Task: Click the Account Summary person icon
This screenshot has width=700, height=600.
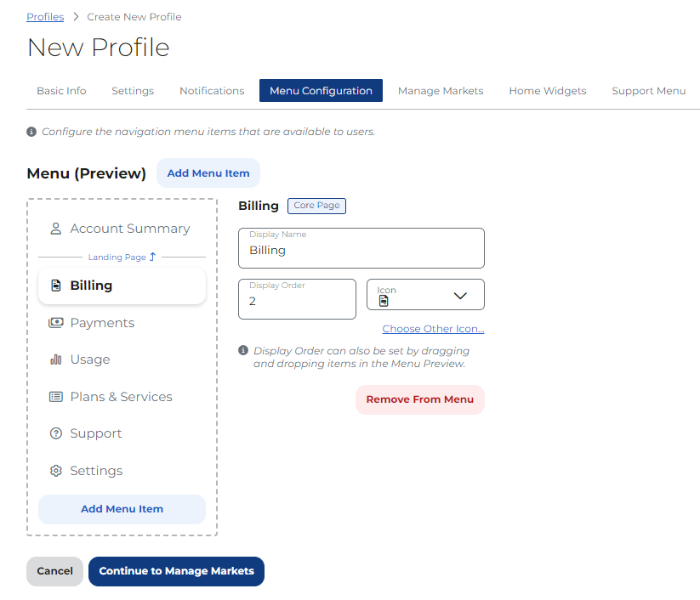Action: pos(56,229)
